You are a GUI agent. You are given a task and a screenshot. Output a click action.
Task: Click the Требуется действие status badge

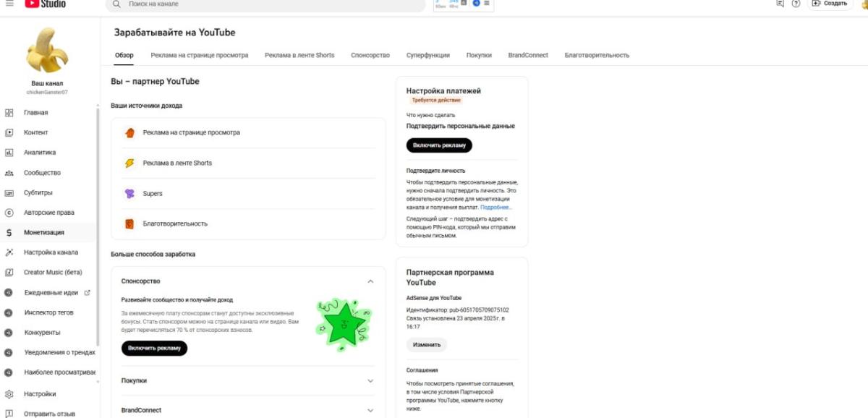pos(436,101)
